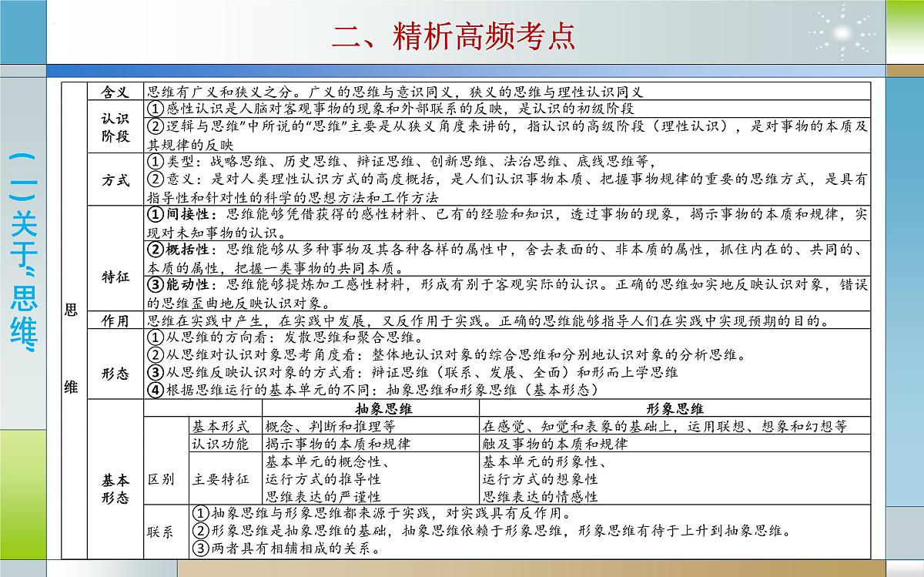Image resolution: width=924 pixels, height=577 pixels.
Task: Click the text 思维表达的情感性
Action: coord(541,497)
